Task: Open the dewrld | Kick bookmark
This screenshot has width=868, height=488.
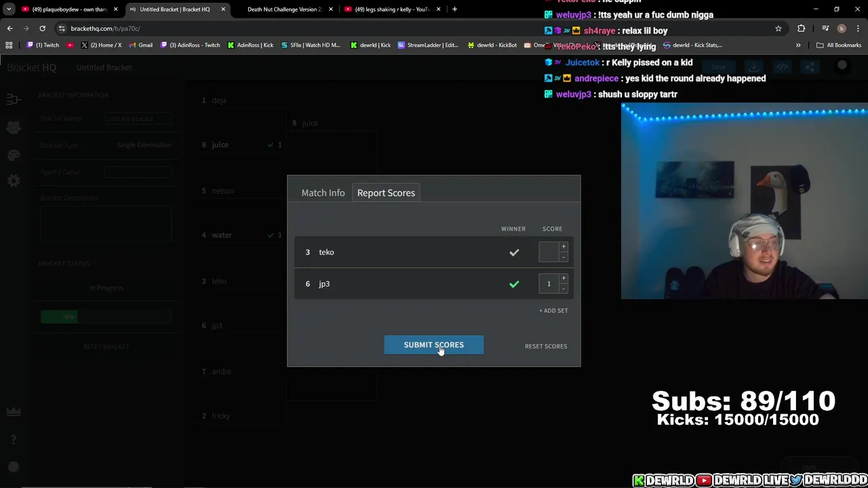Action: click(370, 45)
